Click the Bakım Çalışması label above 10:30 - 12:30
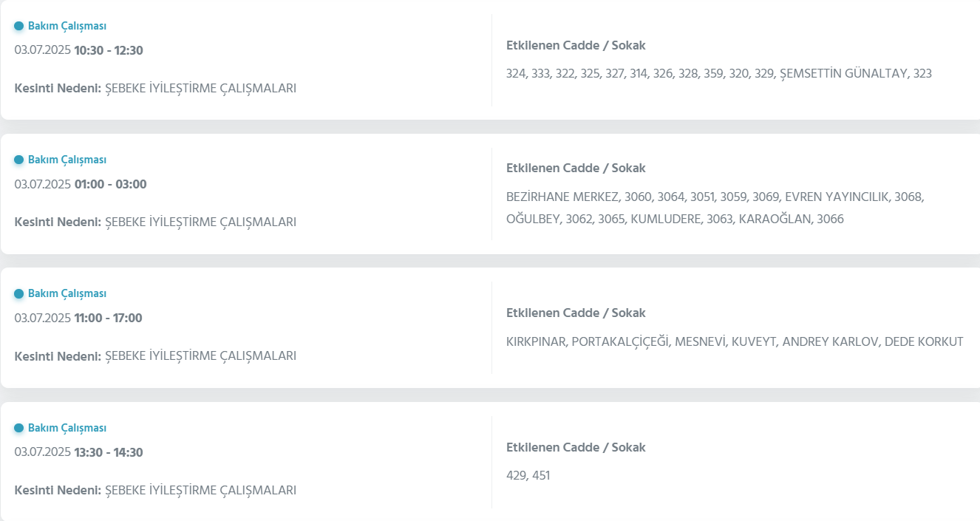The image size is (980, 521). pyautogui.click(x=67, y=27)
